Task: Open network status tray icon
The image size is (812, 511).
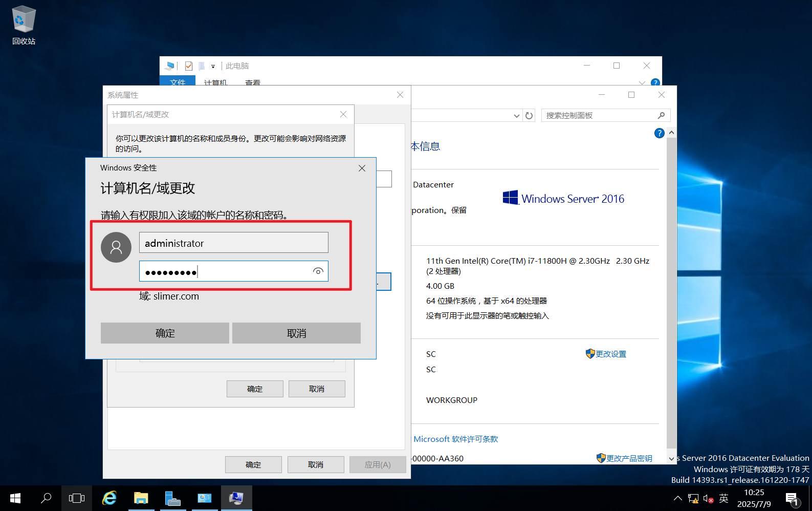Action: pyautogui.click(x=693, y=498)
